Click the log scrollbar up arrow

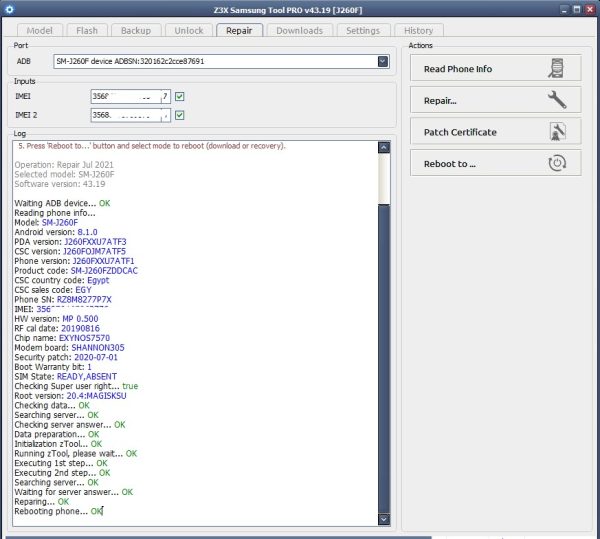[384, 147]
